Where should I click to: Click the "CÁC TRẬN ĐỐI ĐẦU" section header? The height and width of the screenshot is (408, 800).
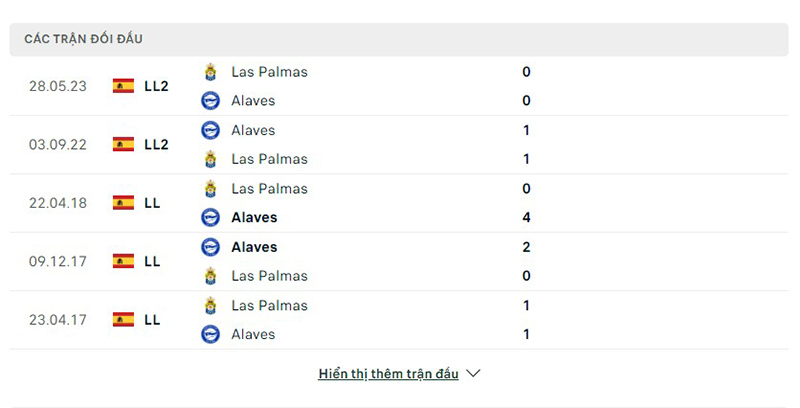coord(84,39)
